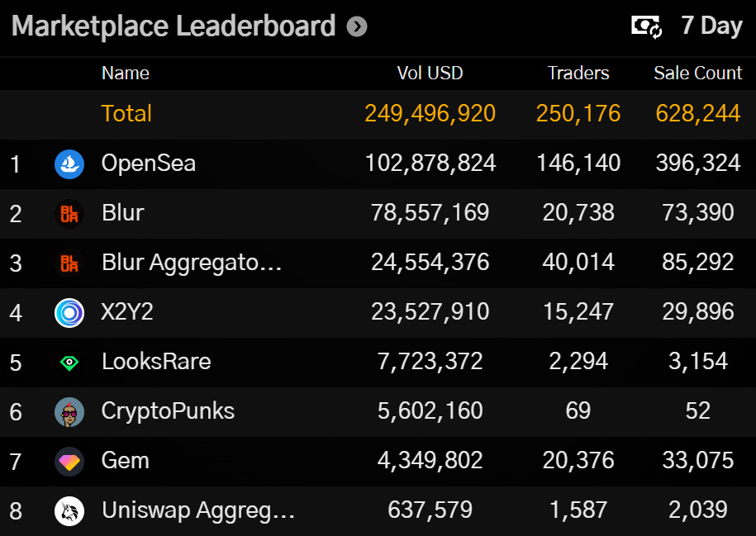Click the Uniswap unicorn logo icon
Viewport: 756px width, 536px height.
pos(69,511)
